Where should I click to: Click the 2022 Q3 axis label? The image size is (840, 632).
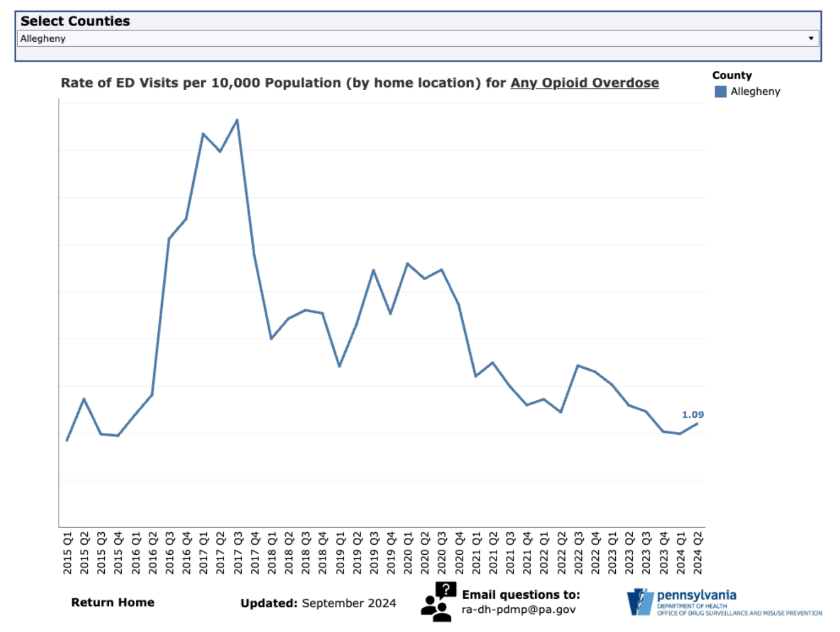(x=578, y=553)
